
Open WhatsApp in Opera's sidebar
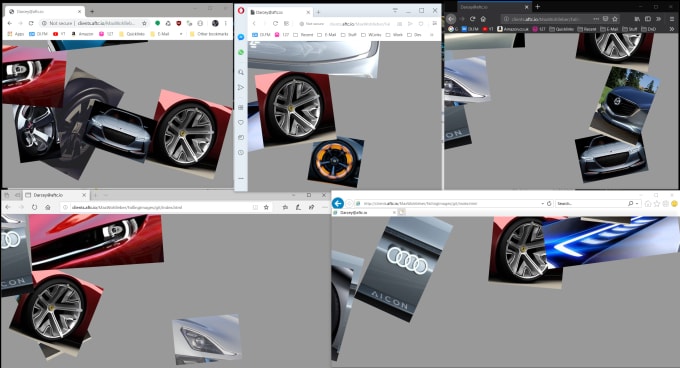[x=241, y=52]
